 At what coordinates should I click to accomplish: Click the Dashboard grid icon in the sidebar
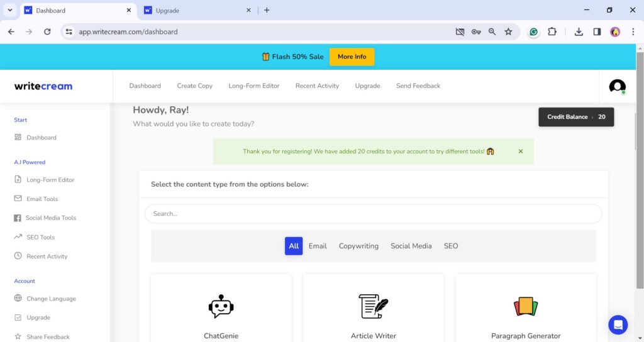pos(18,137)
